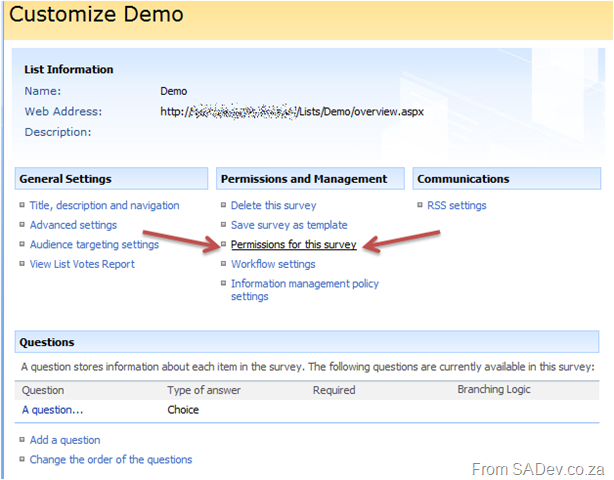Click bullet icon beside Workflow settings
Image resolution: width=614 pixels, height=480 pixels.
point(223,264)
